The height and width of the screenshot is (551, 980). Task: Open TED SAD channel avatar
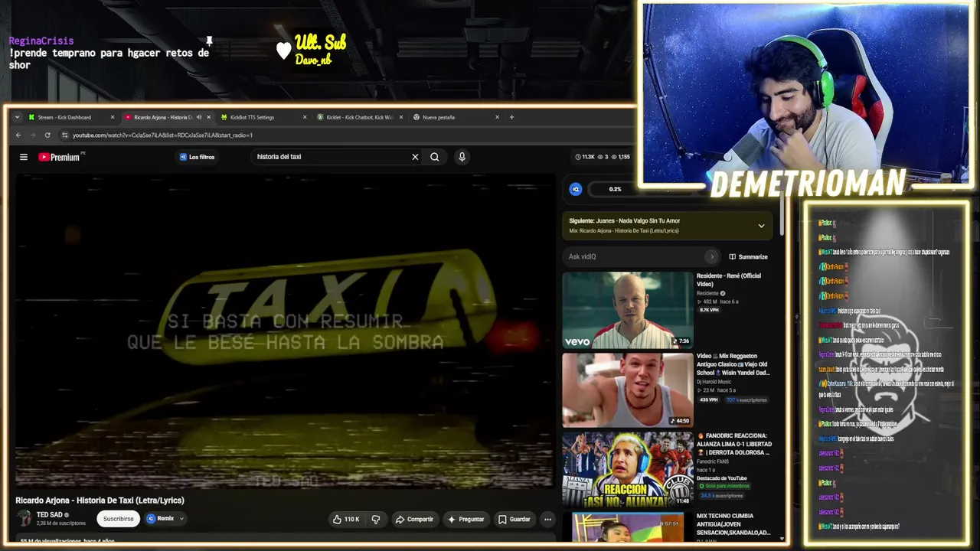click(24, 518)
